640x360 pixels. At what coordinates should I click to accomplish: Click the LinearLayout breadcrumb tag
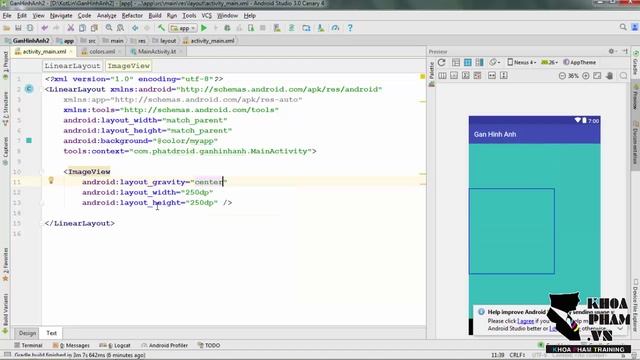point(72,66)
